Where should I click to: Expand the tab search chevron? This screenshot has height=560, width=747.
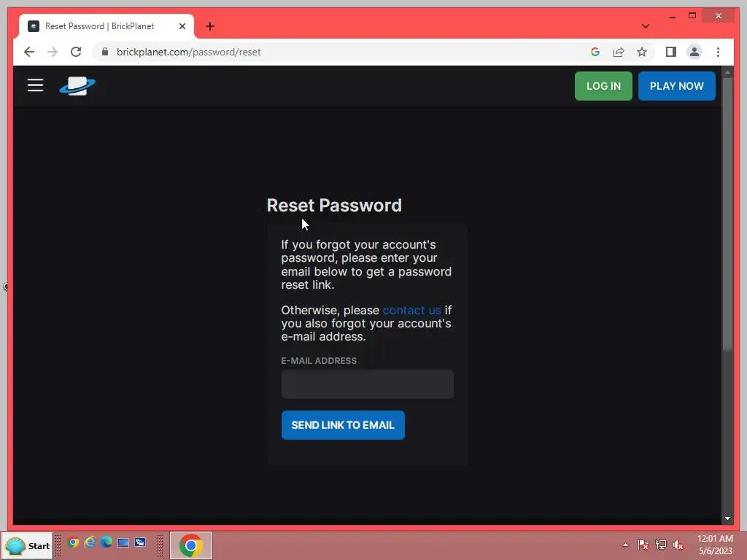(x=645, y=26)
